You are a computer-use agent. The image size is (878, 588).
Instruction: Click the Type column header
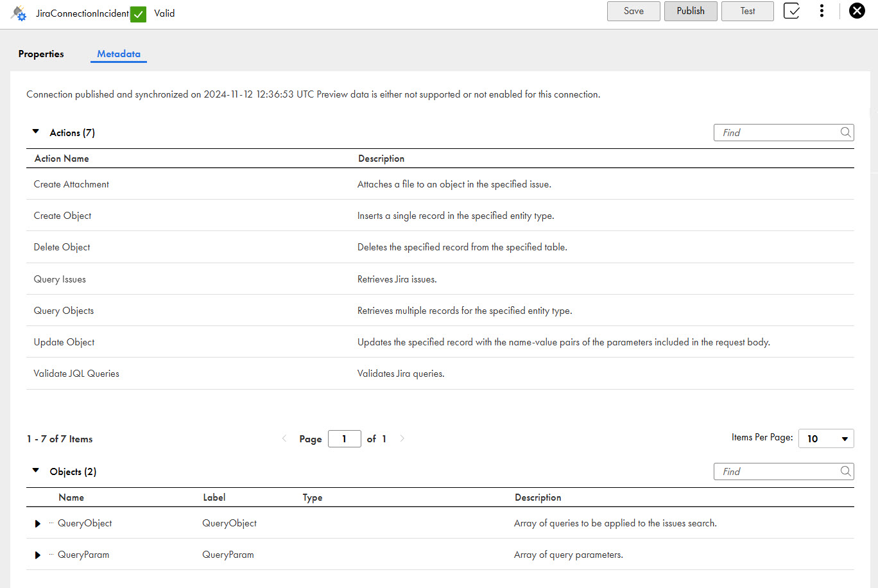tap(313, 497)
